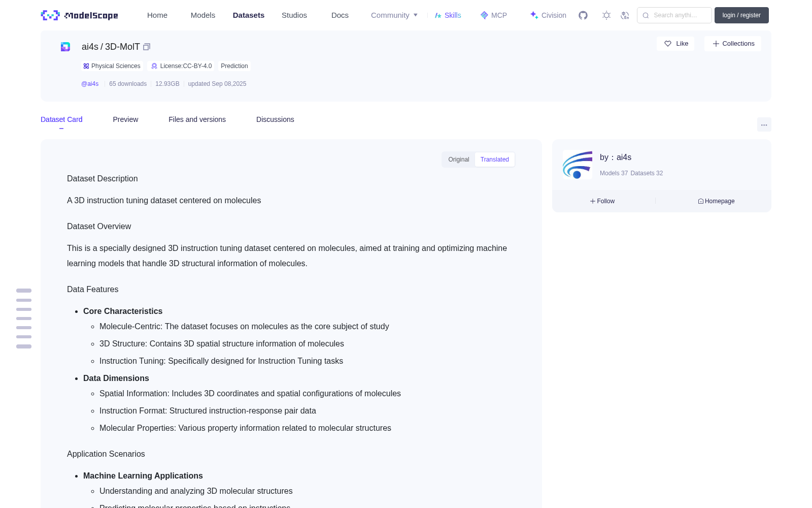Screen dimensions: 812x508
Task: Click the login / register button
Action: pyautogui.click(x=741, y=15)
